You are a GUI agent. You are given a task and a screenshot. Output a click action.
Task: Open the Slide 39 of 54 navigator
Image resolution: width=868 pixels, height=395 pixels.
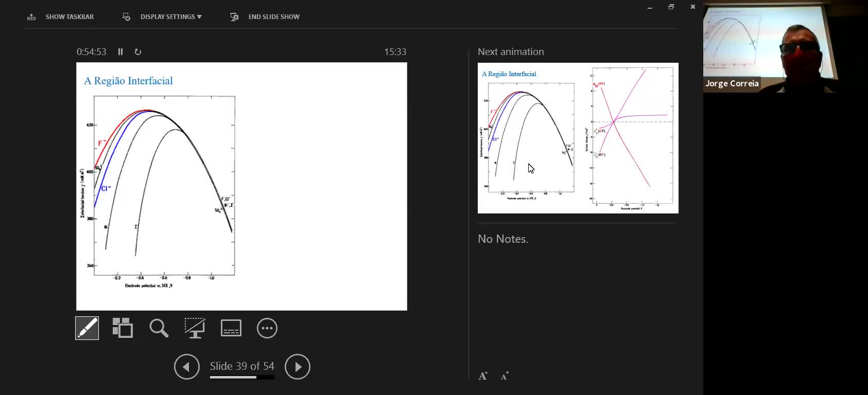(x=241, y=366)
